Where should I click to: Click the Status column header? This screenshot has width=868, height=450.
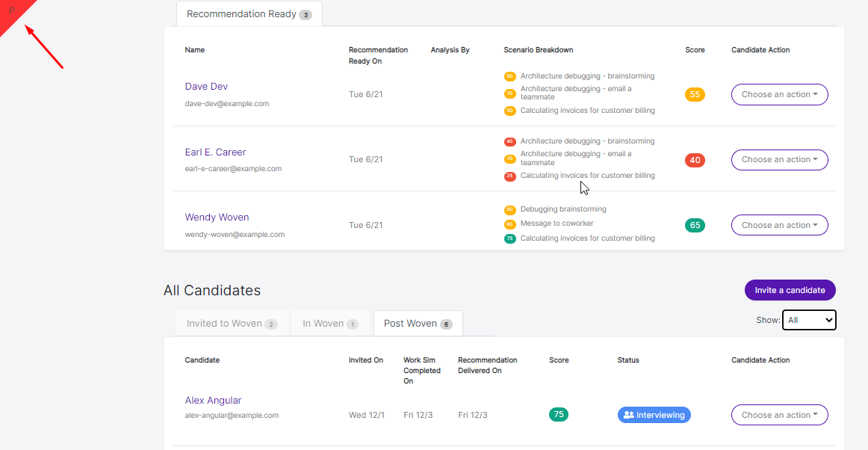(628, 360)
